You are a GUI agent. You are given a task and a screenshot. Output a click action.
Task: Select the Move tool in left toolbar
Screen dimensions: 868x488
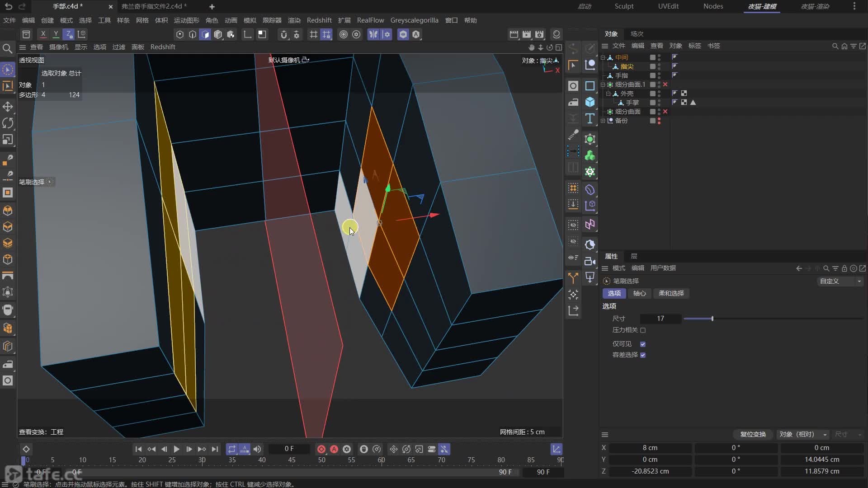click(8, 107)
